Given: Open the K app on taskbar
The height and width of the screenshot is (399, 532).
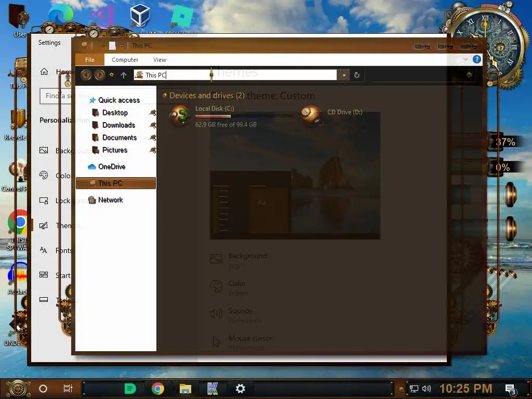Looking at the screenshot, I should (x=212, y=389).
